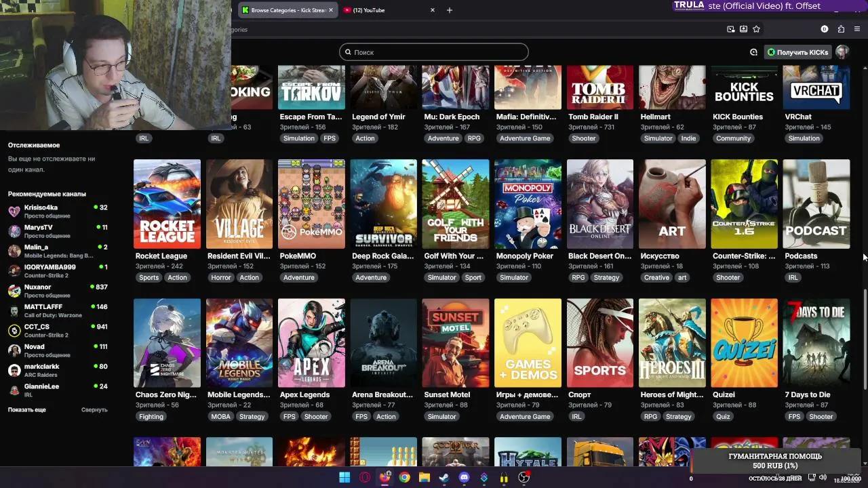The image size is (868, 488).
Task: Click the Community tag under KICK Bounties
Action: [734, 138]
